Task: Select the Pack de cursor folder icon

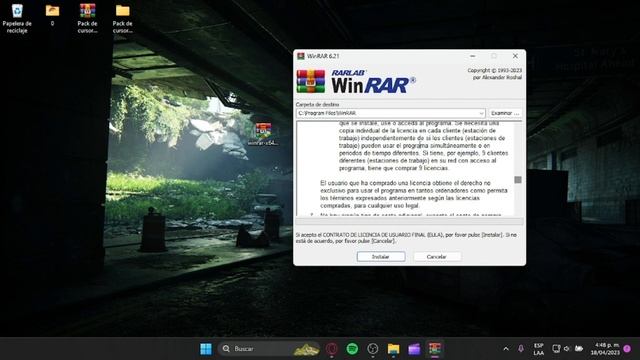Action: 122,18
